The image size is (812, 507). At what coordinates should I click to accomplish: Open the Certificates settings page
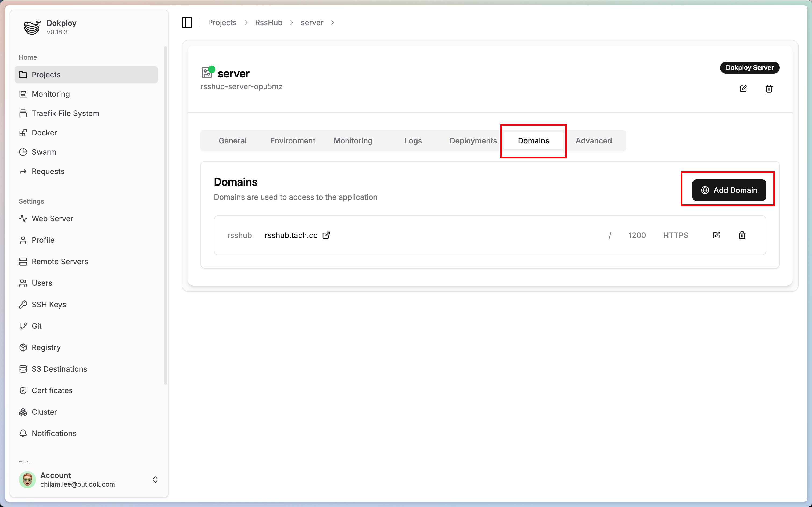point(52,390)
